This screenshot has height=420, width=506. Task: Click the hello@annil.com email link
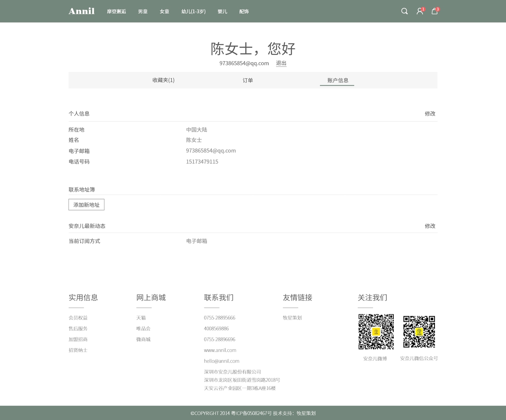(222, 361)
